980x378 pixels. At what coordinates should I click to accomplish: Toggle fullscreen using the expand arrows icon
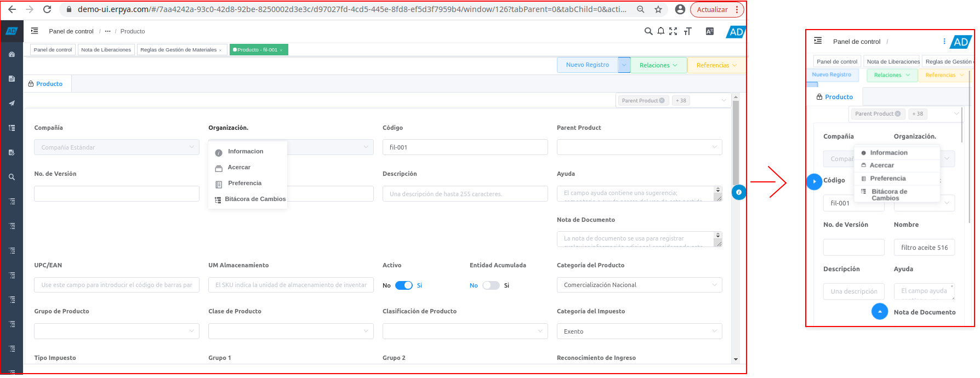pyautogui.click(x=673, y=31)
